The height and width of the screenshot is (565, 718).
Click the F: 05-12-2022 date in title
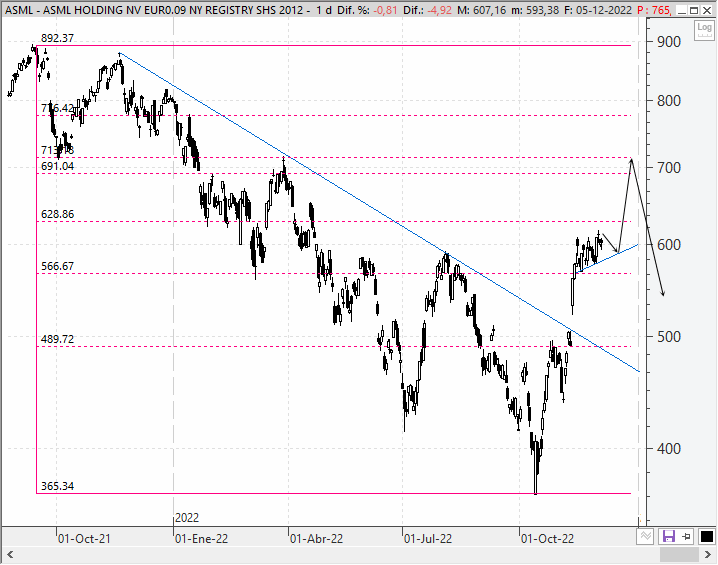point(598,10)
